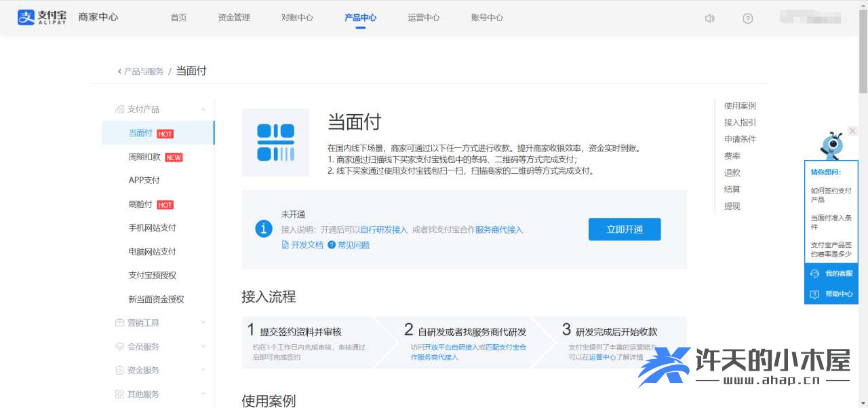Jump to 结算 anchor on right
Viewport: 868px width, 408px height.
tap(732, 189)
